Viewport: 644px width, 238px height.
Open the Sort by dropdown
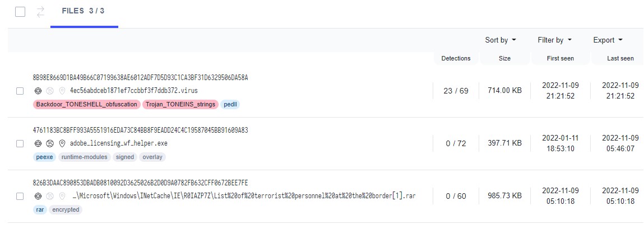tap(501, 40)
